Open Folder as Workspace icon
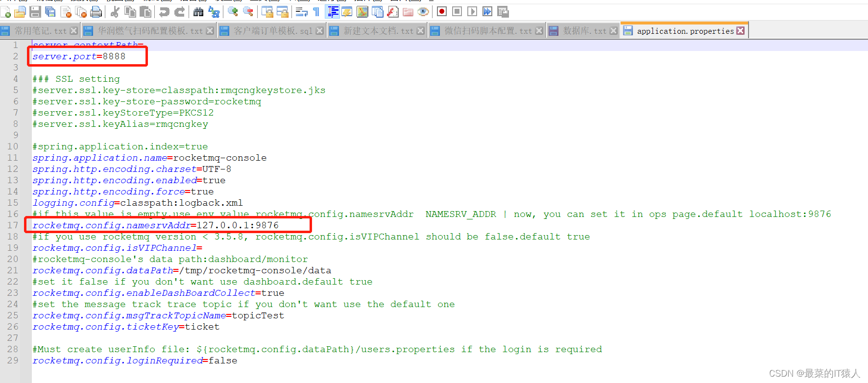 tap(408, 12)
